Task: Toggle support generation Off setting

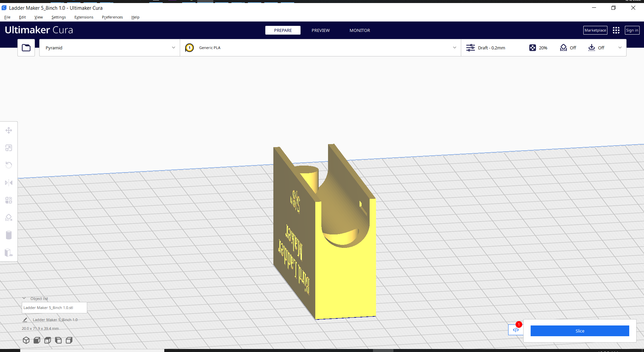Action: click(x=568, y=48)
